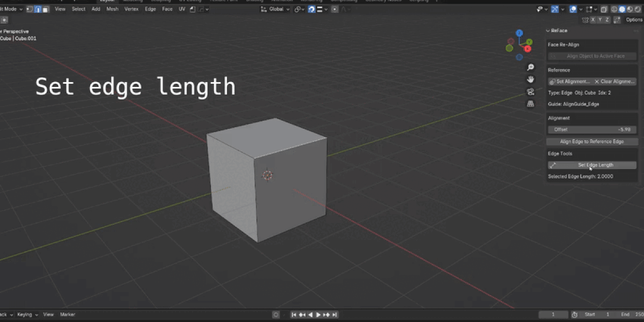644x322 pixels.
Task: Click the pan hand viewport icon
Action: (x=530, y=79)
